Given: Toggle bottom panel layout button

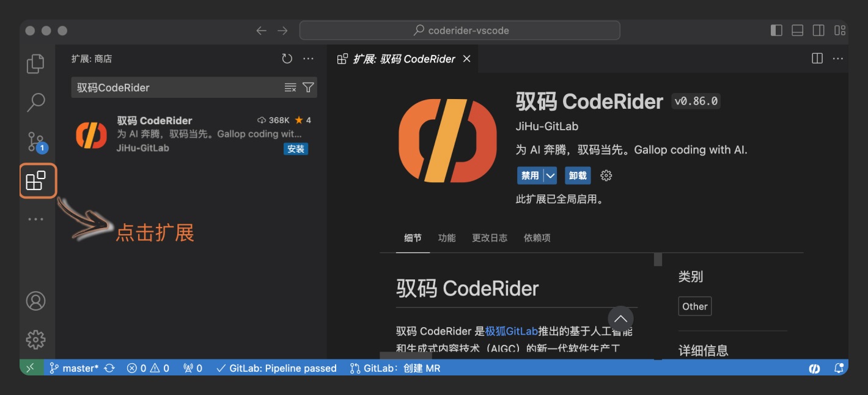Looking at the screenshot, I should 797,31.
